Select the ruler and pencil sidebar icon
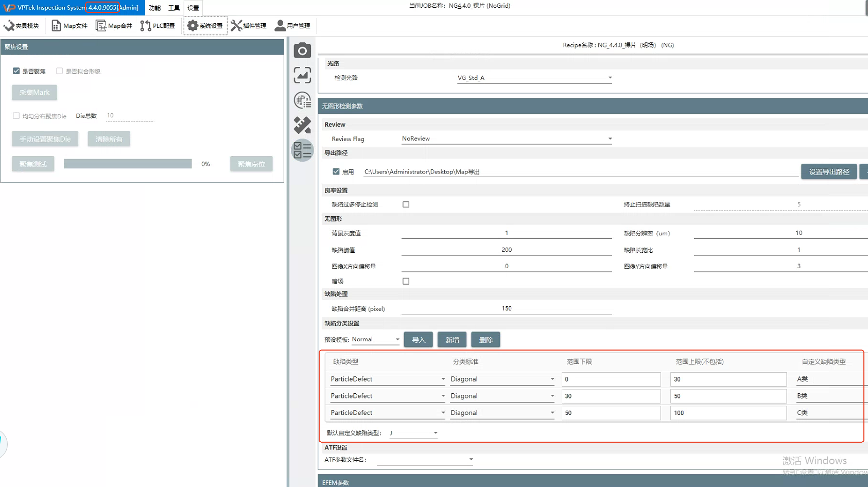The image size is (868, 487). click(302, 125)
